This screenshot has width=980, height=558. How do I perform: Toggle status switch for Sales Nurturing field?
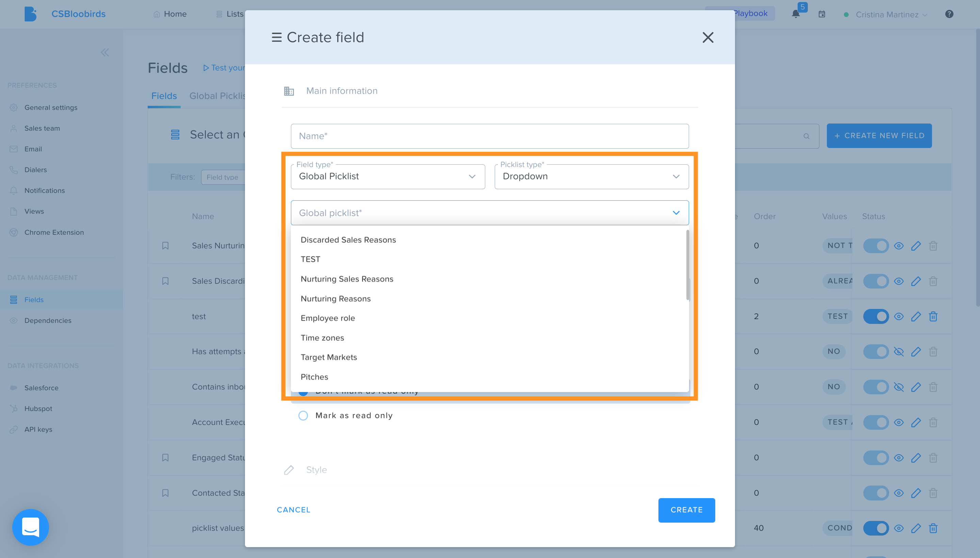coord(876,246)
